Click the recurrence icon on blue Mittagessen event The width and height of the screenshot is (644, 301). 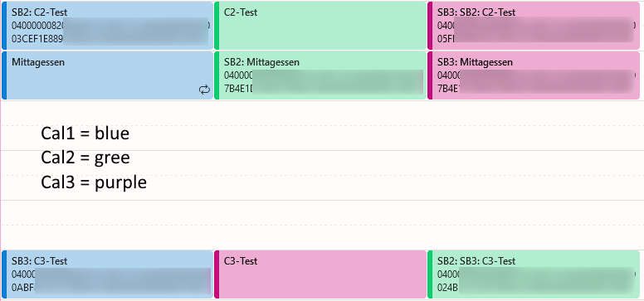tap(204, 90)
